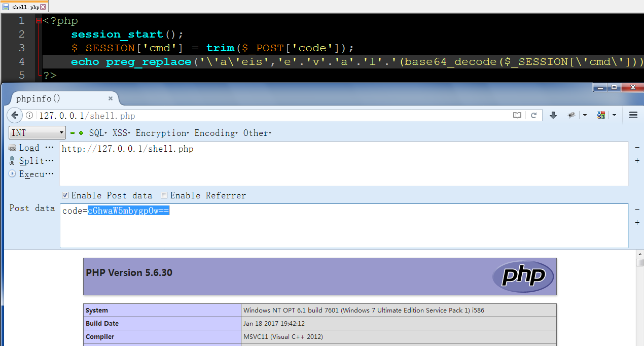The image size is (644, 346).
Task: Click the page vertical scrollbar thumb
Action: (x=639, y=262)
